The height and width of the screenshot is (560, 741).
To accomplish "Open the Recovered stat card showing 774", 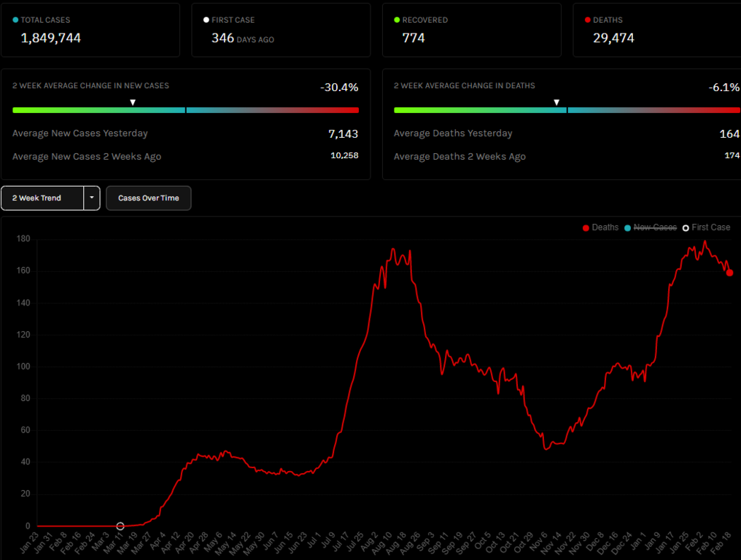I will (471, 30).
